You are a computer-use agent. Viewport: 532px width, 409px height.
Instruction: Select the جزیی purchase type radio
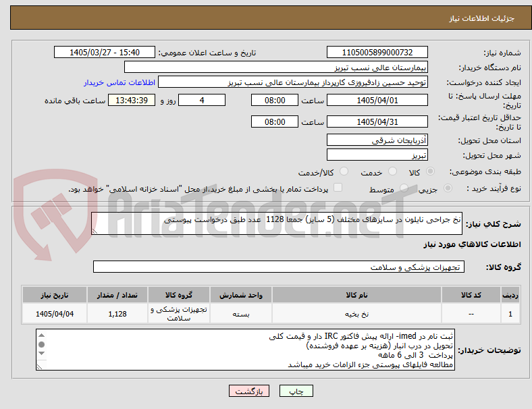tap(448, 188)
